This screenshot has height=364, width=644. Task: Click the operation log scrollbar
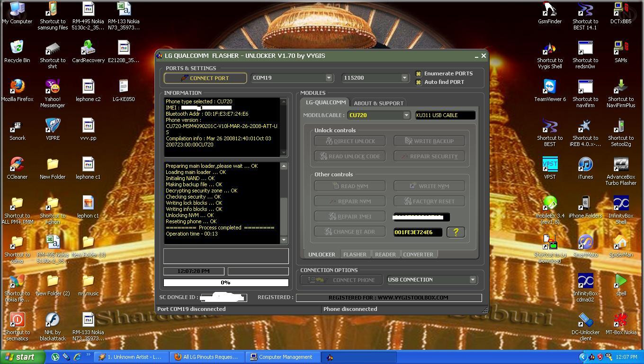pyautogui.click(x=284, y=203)
